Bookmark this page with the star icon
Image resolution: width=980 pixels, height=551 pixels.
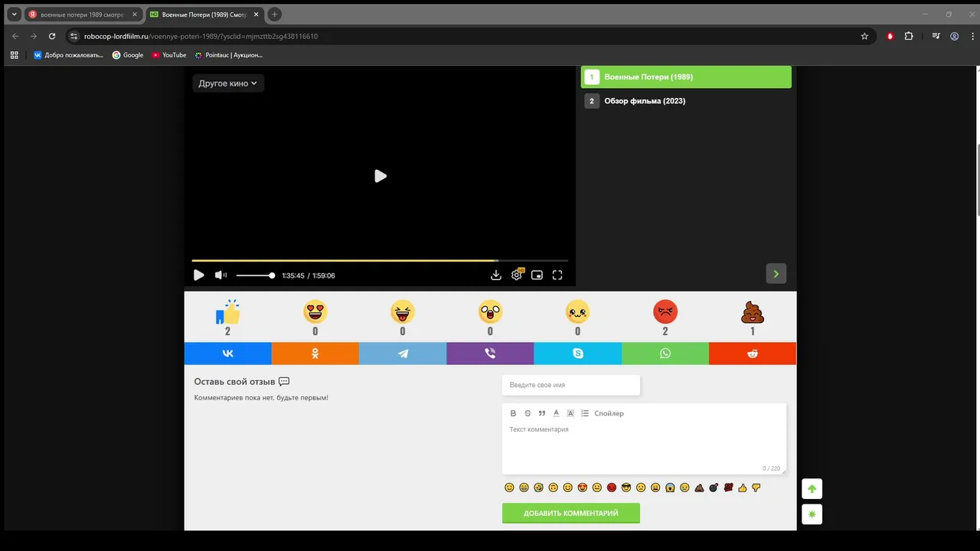[x=864, y=36]
